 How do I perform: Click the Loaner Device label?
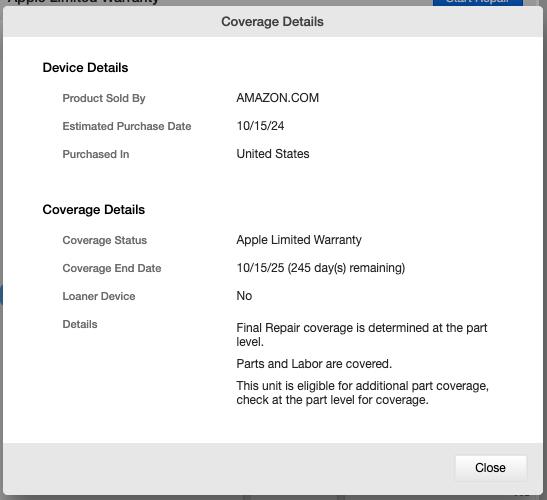tap(99, 296)
